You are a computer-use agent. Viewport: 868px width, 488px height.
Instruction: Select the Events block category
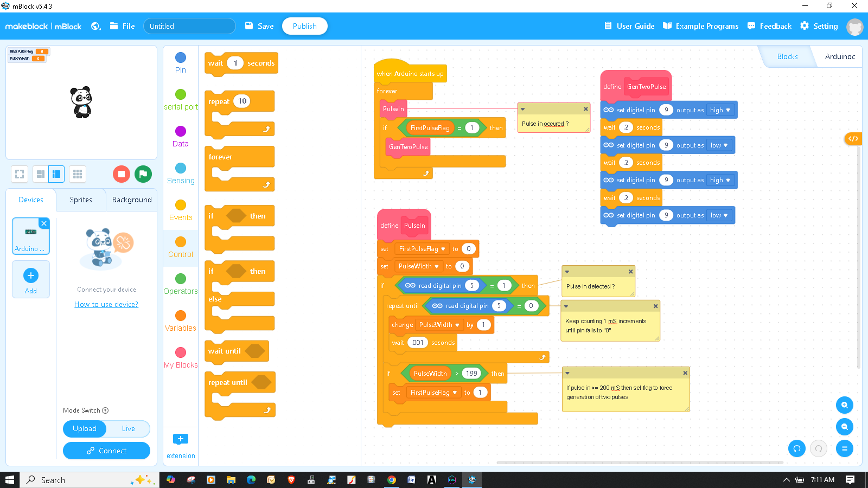click(x=181, y=210)
